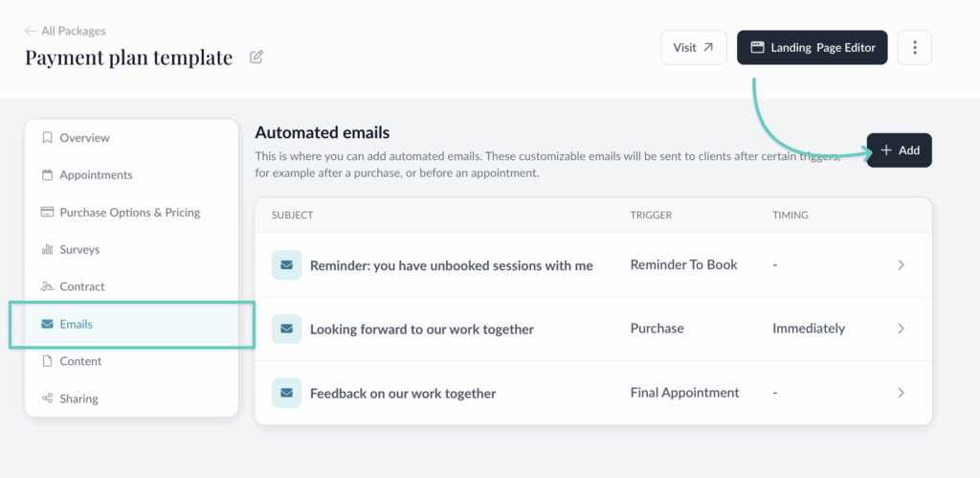980x478 pixels.
Task: Open the Landing Page Editor
Action: [812, 47]
